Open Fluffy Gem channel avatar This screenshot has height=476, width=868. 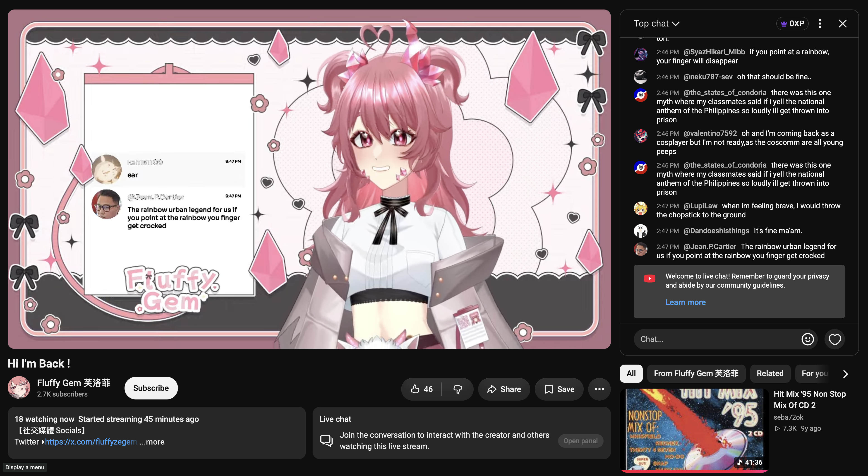tap(19, 388)
